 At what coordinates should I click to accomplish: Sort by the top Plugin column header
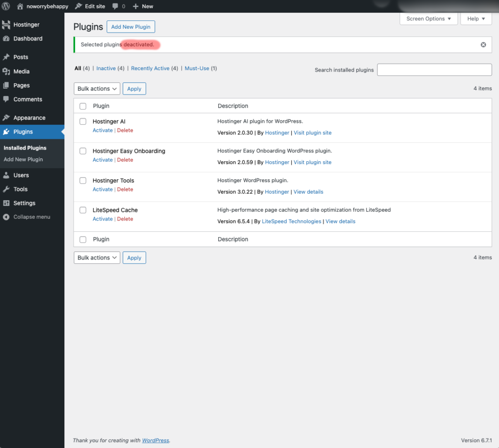point(101,106)
